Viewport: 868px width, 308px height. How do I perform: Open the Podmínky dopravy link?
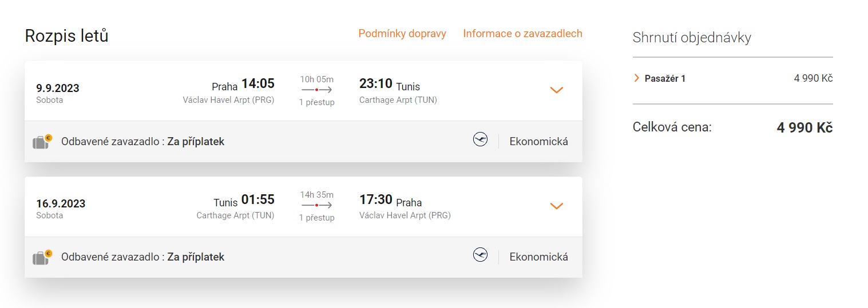[402, 34]
